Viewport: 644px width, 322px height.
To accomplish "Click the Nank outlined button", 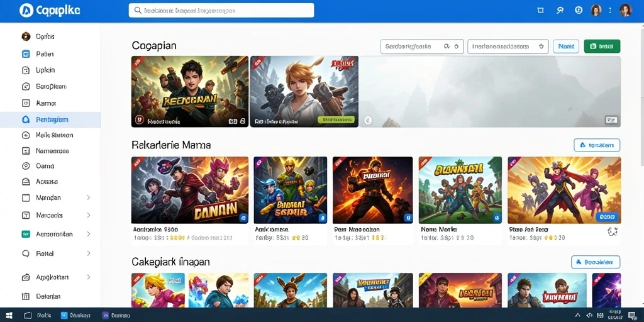I will click(x=566, y=47).
